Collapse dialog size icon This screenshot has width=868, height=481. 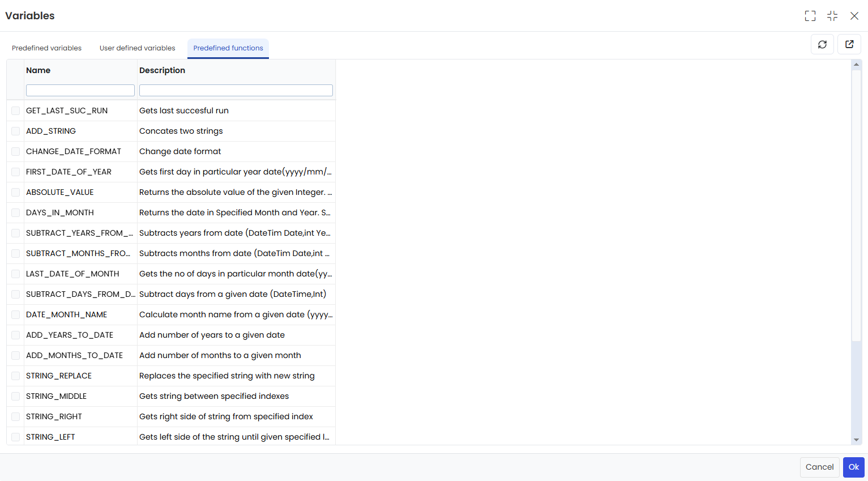coord(832,16)
